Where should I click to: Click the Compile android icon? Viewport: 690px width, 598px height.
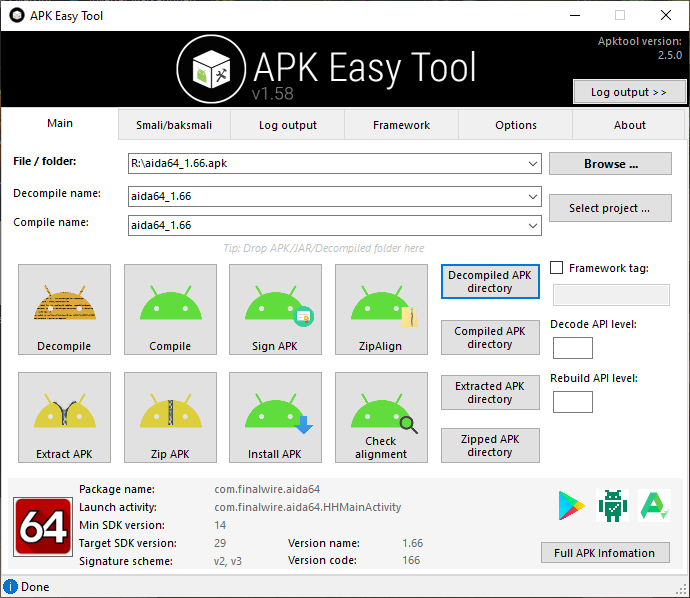coord(170,310)
